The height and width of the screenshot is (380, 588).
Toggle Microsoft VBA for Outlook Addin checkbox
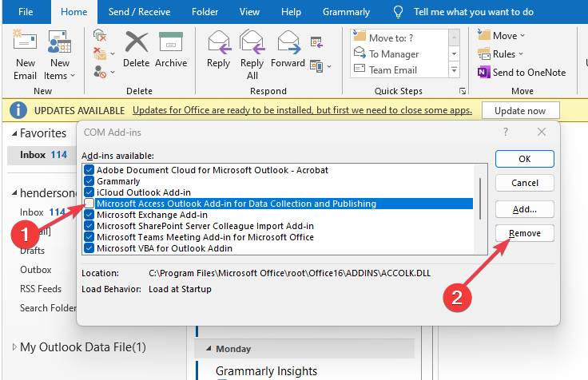pos(89,248)
